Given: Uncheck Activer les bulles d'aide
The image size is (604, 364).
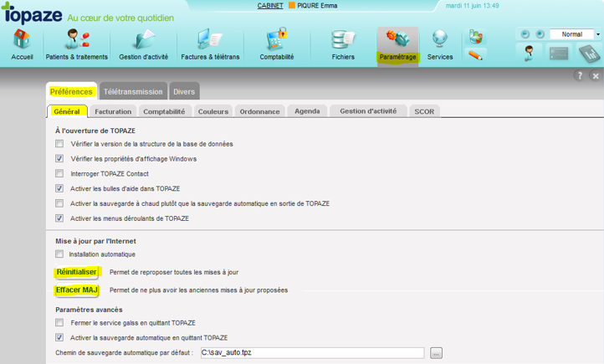Looking at the screenshot, I should tap(59, 188).
